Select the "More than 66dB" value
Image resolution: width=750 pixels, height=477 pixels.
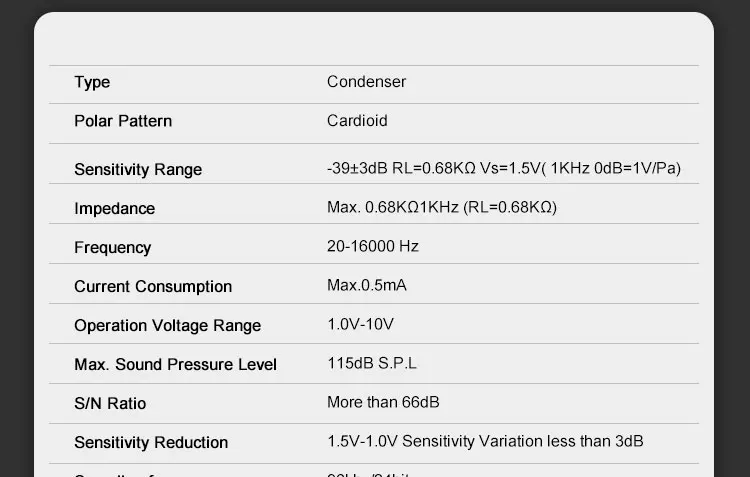coord(383,402)
